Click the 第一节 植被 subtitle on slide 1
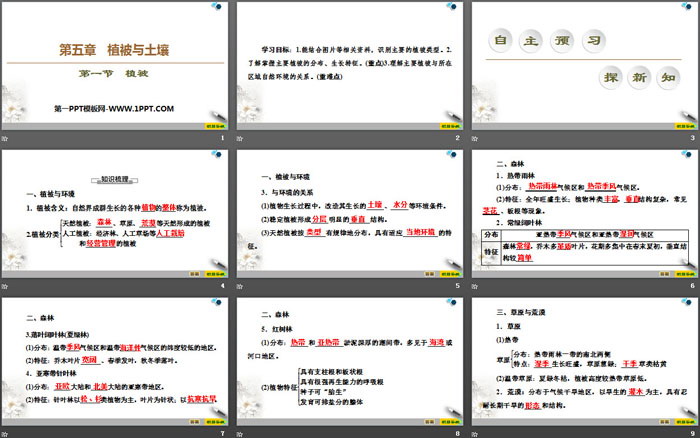This screenshot has height=438, width=700. coord(113,74)
